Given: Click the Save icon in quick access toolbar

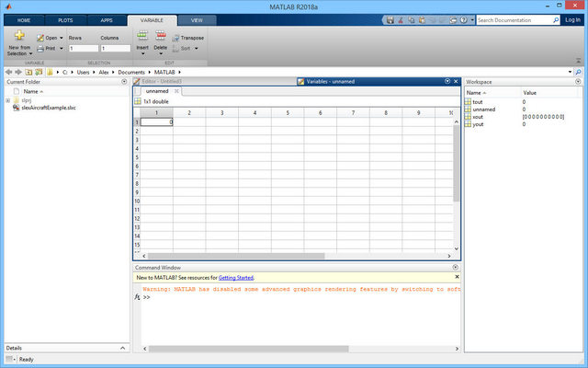Looking at the screenshot, I should [390, 19].
